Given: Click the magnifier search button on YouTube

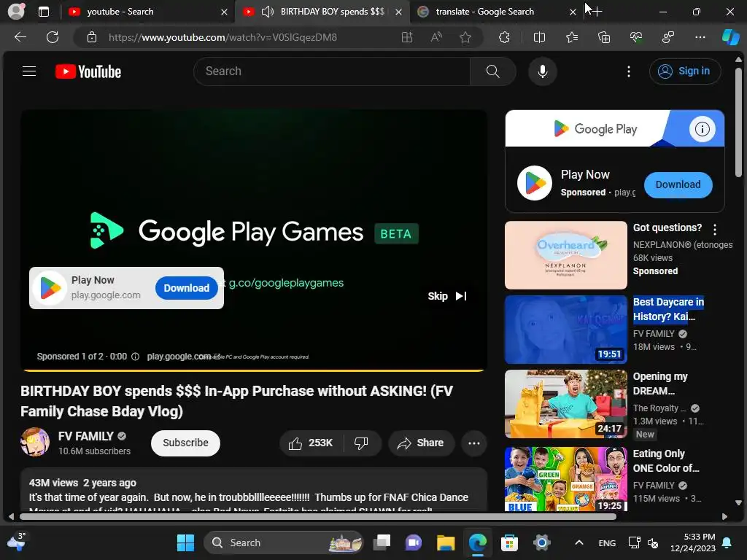Looking at the screenshot, I should point(492,71).
